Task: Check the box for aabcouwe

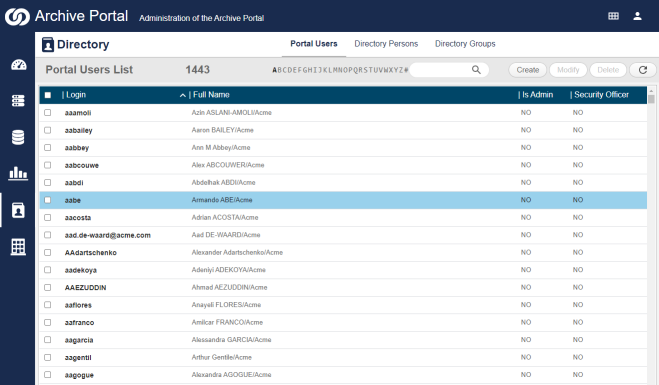Action: pyautogui.click(x=47, y=165)
